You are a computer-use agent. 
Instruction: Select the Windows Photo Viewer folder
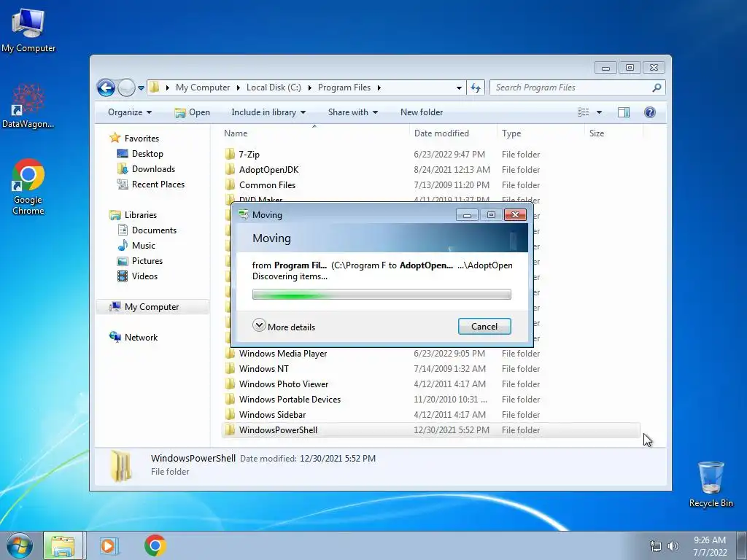coord(284,384)
